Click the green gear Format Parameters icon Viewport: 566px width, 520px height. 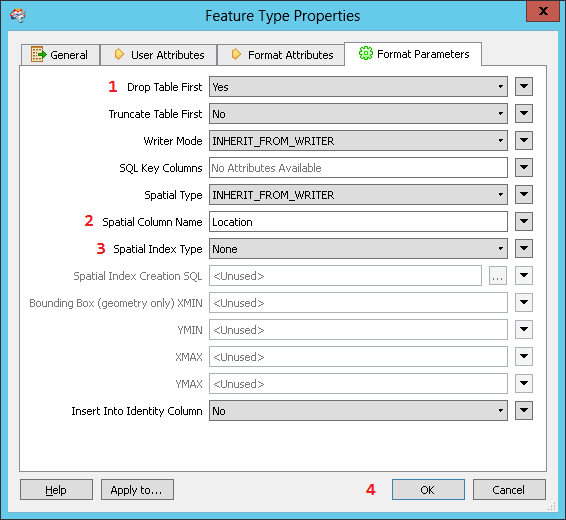[365, 53]
